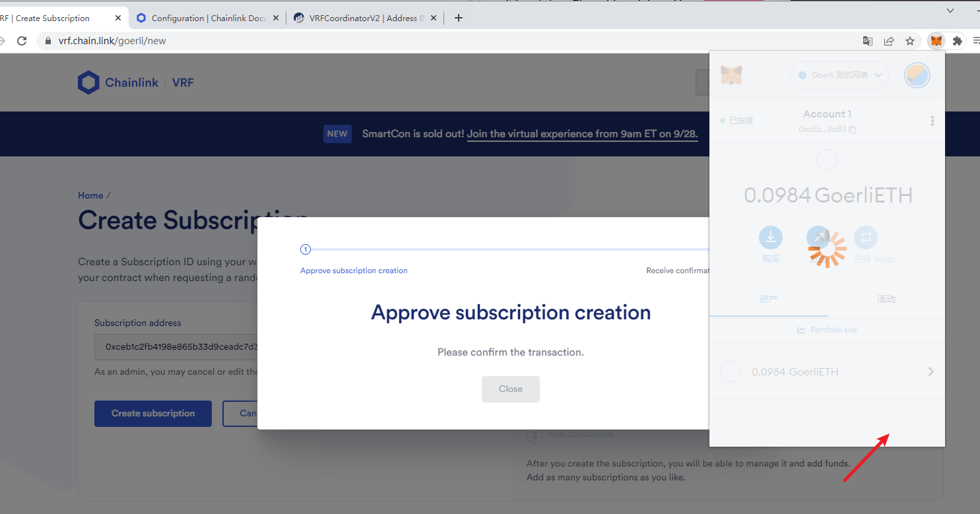Viewport: 980px width, 514px height.
Task: Open the Goerli network selector dropdown
Action: (x=839, y=75)
